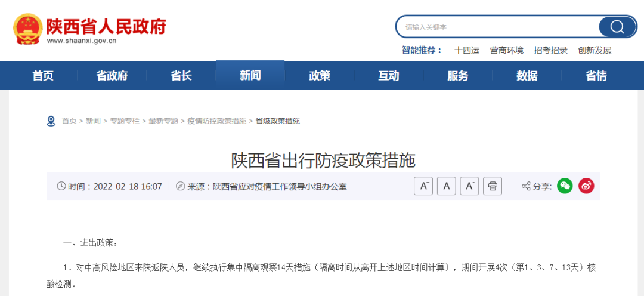Image resolution: width=644 pixels, height=296 pixels.
Task: Open 招考招录 recommended link
Action: point(550,50)
